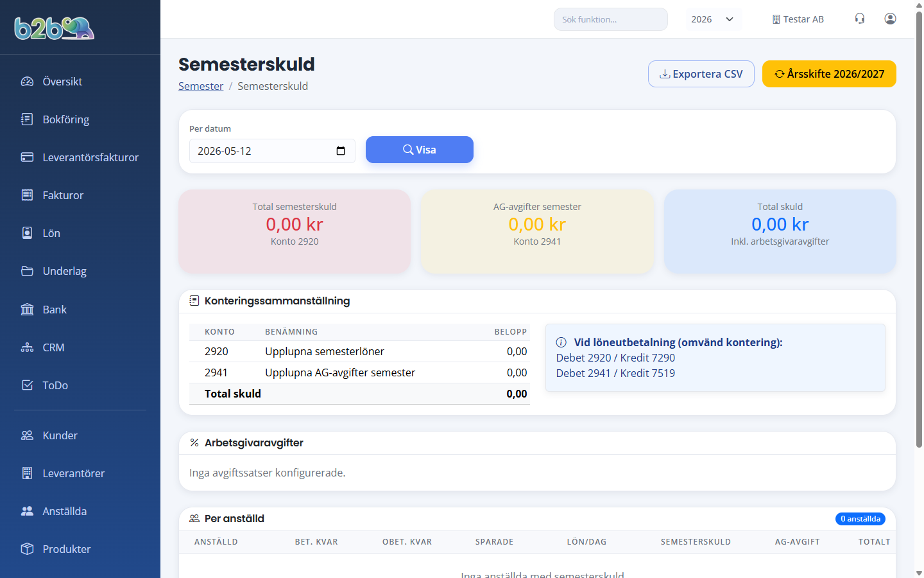Select the 2920 account row
The height and width of the screenshot is (578, 924).
[x=359, y=351]
